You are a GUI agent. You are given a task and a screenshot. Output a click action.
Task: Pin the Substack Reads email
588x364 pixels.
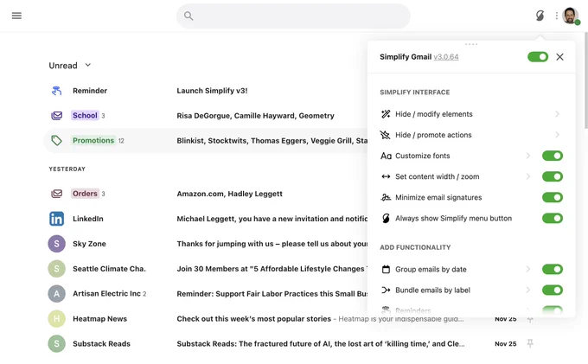[530, 343]
